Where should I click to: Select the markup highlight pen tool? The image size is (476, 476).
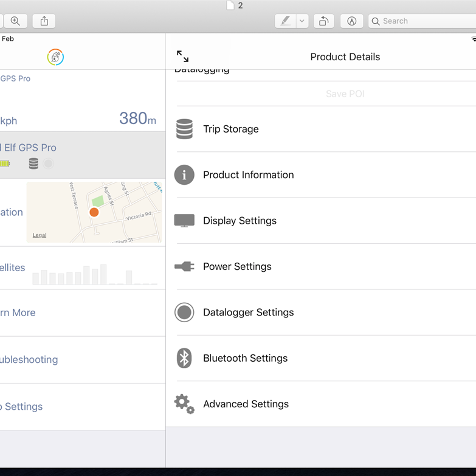(x=285, y=21)
